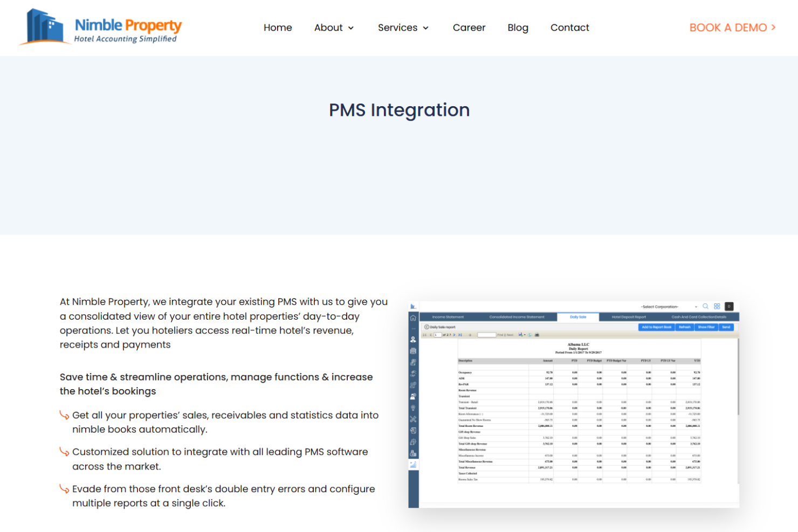798x532 pixels.
Task: Expand the About menu in the top navigation
Action: pyautogui.click(x=334, y=27)
